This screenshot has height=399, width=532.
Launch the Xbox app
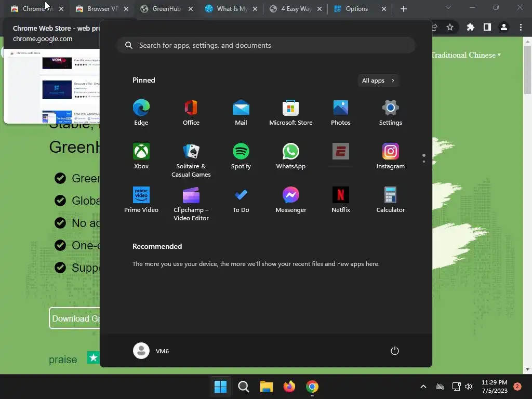click(141, 156)
